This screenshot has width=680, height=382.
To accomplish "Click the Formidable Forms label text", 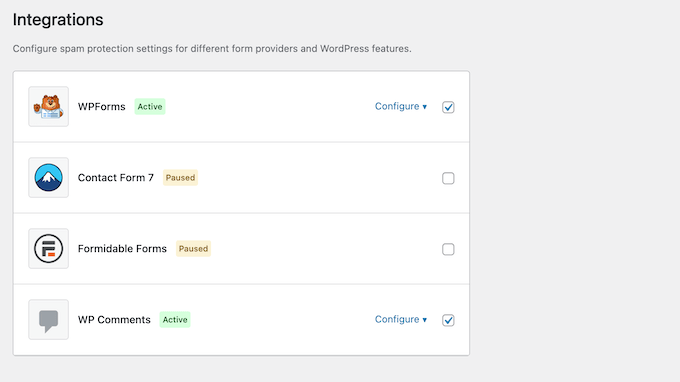I will point(122,249).
